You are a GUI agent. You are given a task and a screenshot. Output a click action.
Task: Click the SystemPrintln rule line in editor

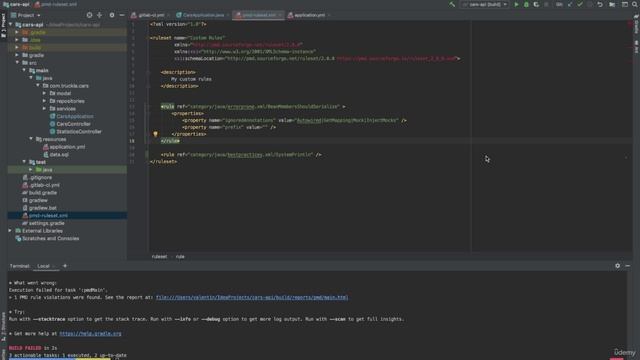(241, 155)
